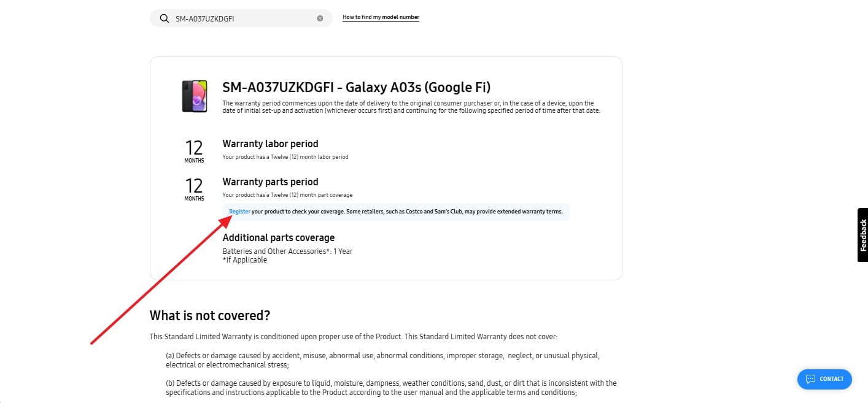Click the Warranty labor period heading
The width and height of the screenshot is (868, 403).
pos(270,144)
